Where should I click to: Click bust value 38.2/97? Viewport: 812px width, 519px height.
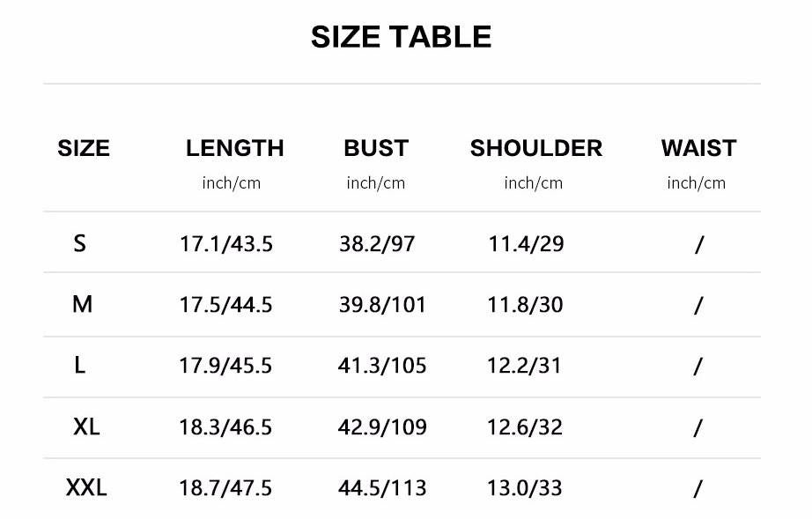(x=377, y=244)
